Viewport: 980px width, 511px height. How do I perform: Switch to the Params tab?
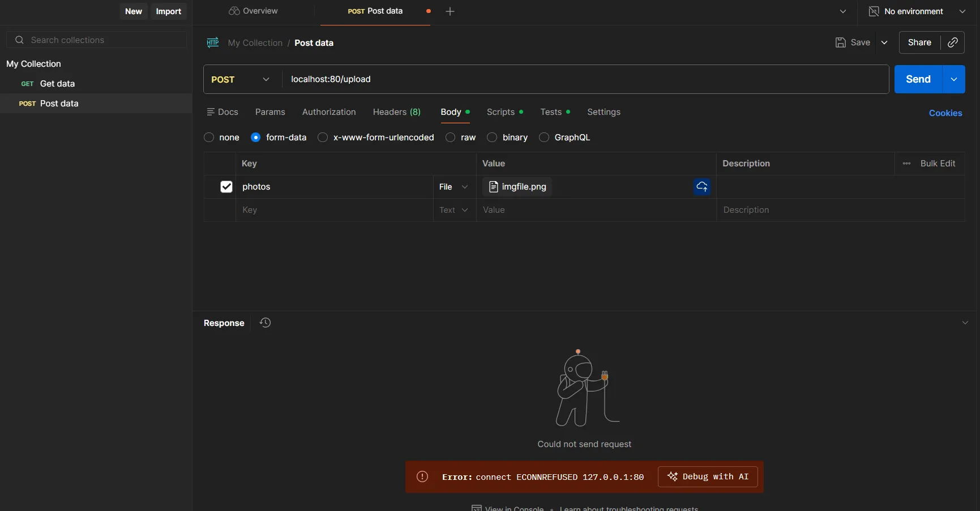pyautogui.click(x=270, y=112)
